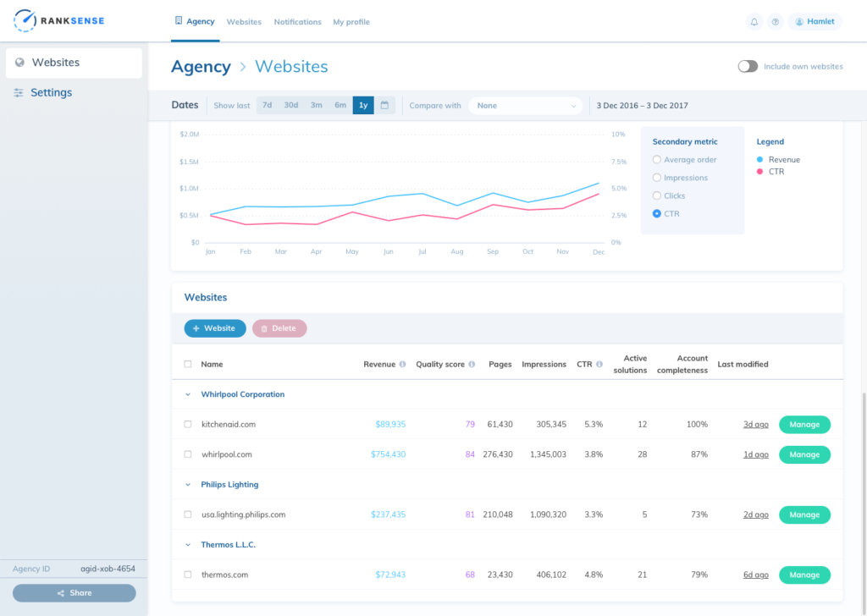
Task: Check the kitchenaid.com row checkbox
Action: click(188, 424)
